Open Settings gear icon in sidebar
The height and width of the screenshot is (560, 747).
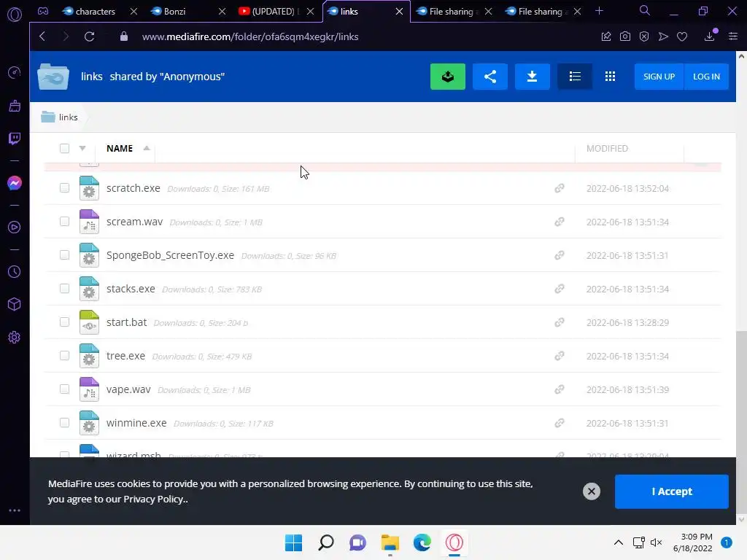[x=15, y=337]
